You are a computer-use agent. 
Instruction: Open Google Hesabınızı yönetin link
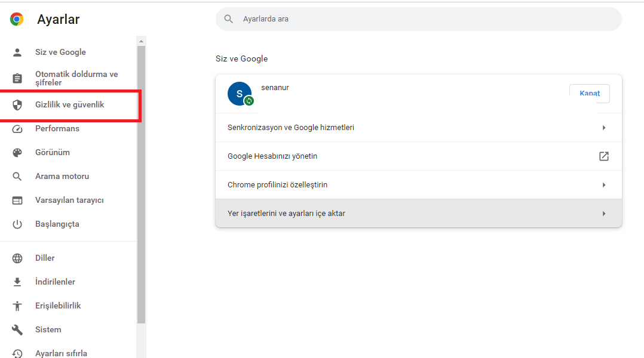pyautogui.click(x=419, y=156)
